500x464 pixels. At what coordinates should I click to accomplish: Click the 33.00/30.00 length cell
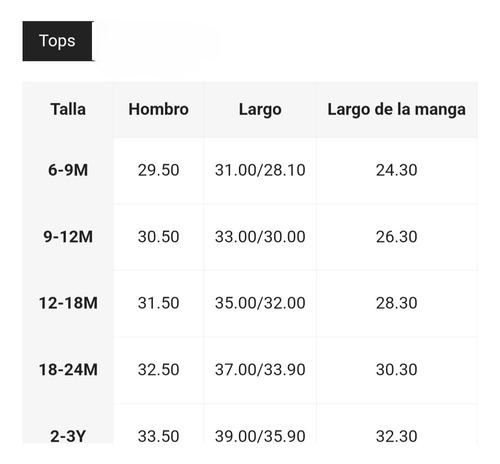coord(260,237)
